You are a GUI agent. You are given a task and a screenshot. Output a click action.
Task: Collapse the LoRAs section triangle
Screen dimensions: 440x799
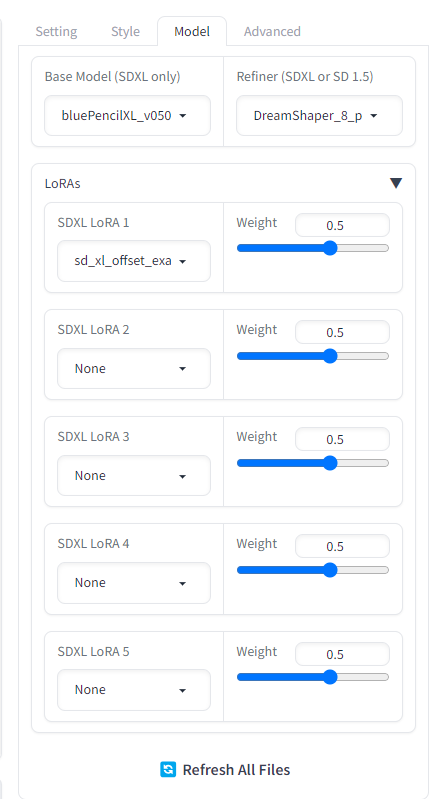[x=396, y=183]
